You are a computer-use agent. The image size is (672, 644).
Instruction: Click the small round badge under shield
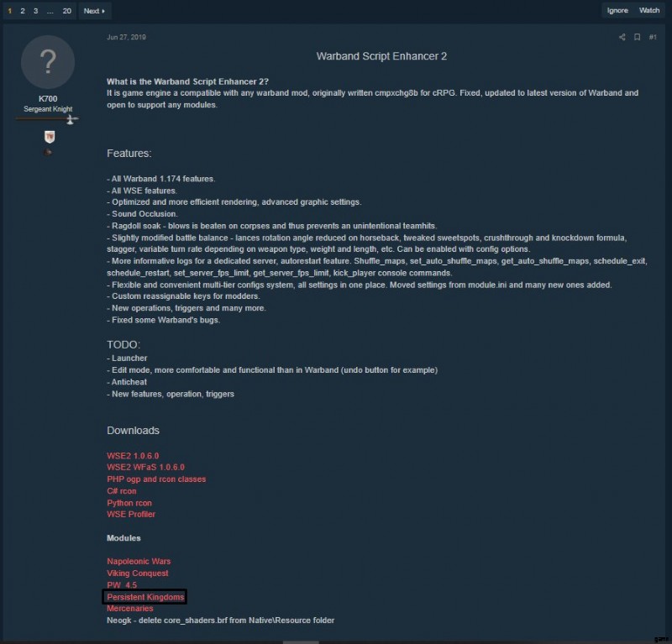[x=48, y=153]
